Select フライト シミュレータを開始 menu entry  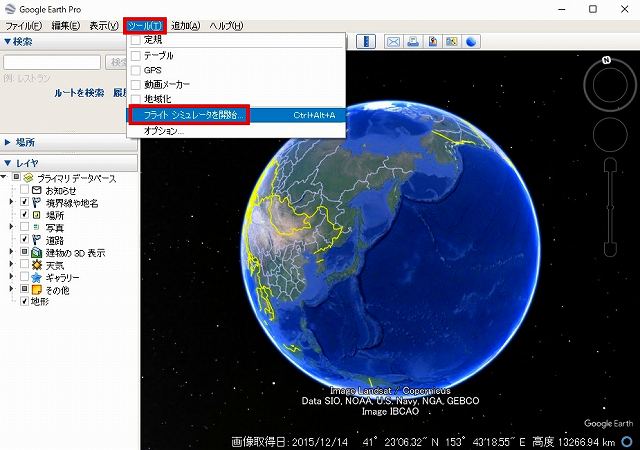(x=237, y=115)
